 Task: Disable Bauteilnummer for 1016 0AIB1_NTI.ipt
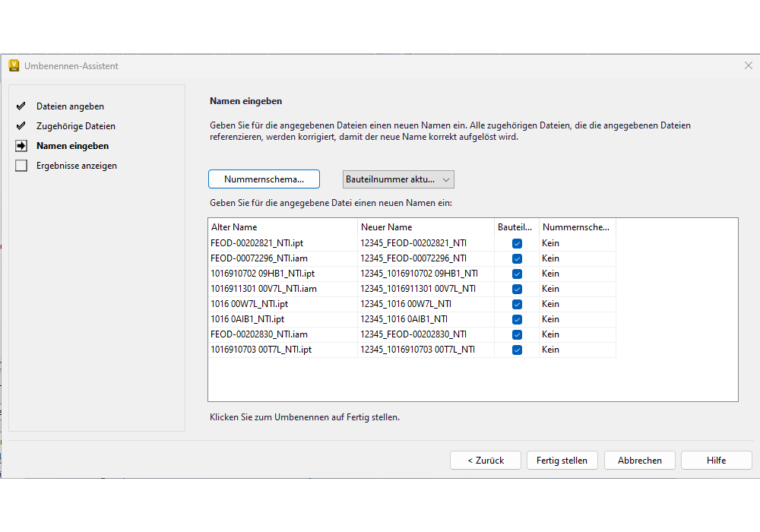(517, 319)
